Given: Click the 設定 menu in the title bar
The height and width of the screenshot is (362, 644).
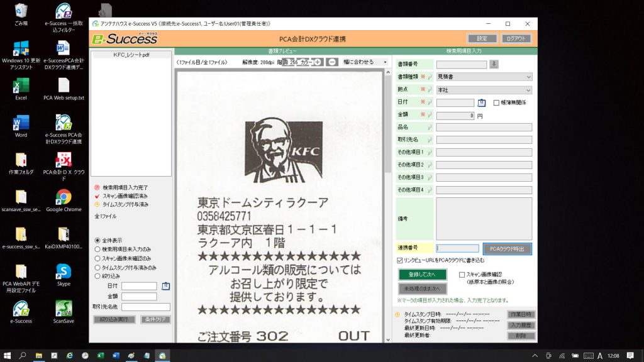Looking at the screenshot, I should pyautogui.click(x=481, y=38).
